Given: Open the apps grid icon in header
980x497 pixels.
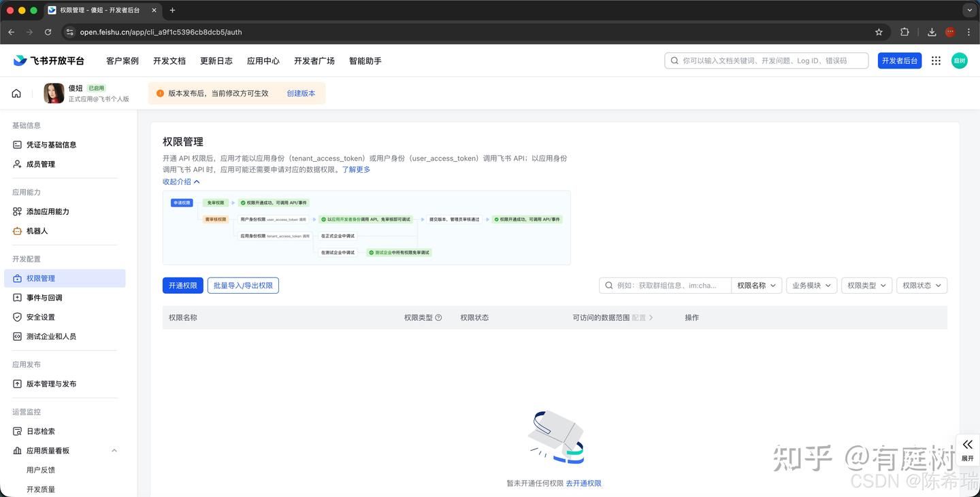Looking at the screenshot, I should click(x=936, y=61).
